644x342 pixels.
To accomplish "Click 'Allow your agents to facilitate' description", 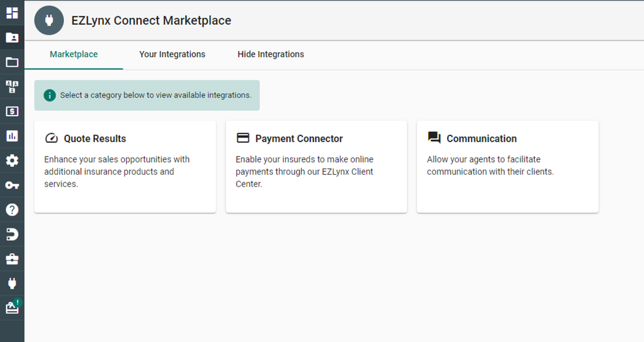I will [x=490, y=166].
